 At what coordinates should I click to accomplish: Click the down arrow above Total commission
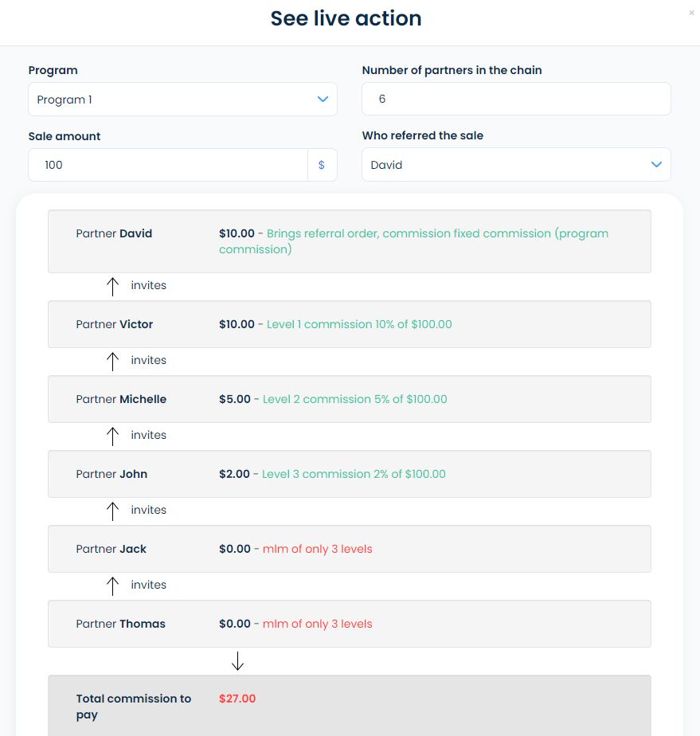pyautogui.click(x=237, y=661)
